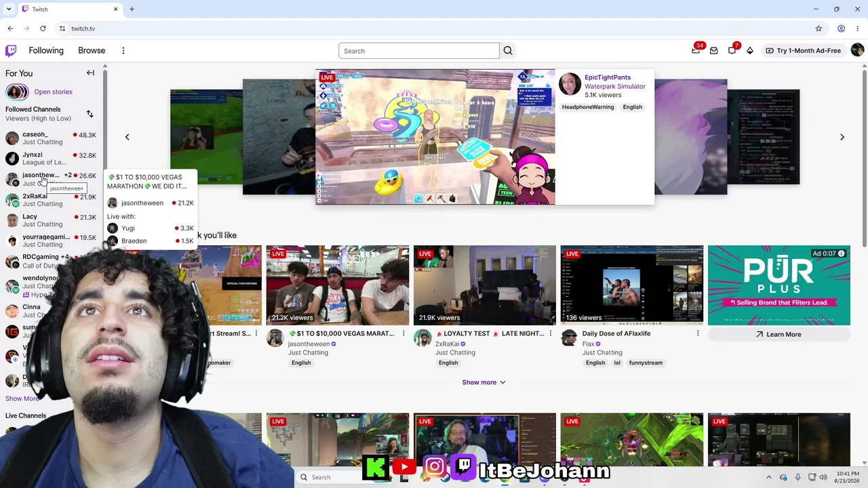Image resolution: width=868 pixels, height=488 pixels.
Task: Show next carousel stream
Action: (x=842, y=137)
